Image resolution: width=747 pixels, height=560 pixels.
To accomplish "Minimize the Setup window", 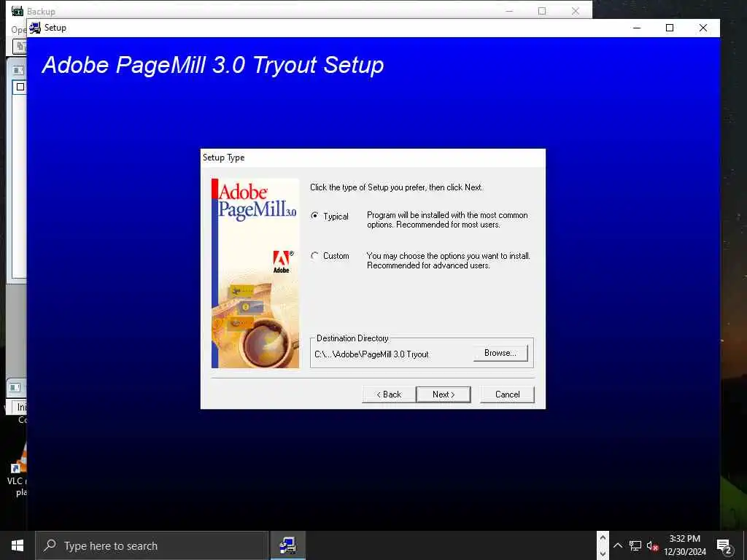I will tap(636, 28).
